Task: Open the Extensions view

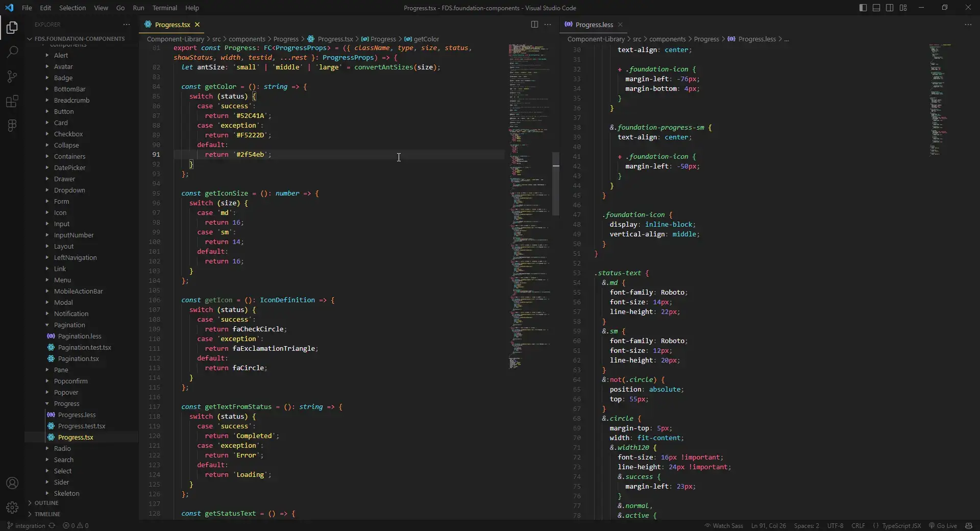Action: [x=12, y=101]
